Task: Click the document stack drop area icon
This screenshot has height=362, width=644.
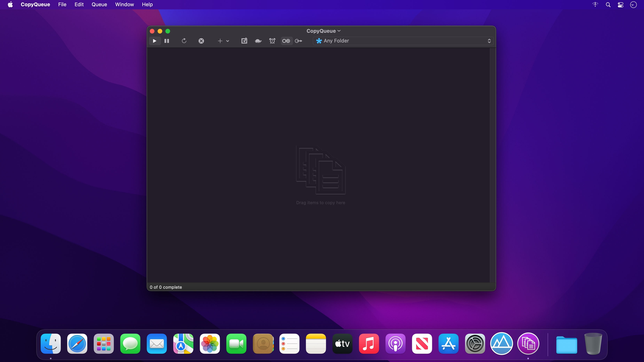Action: pos(321,170)
